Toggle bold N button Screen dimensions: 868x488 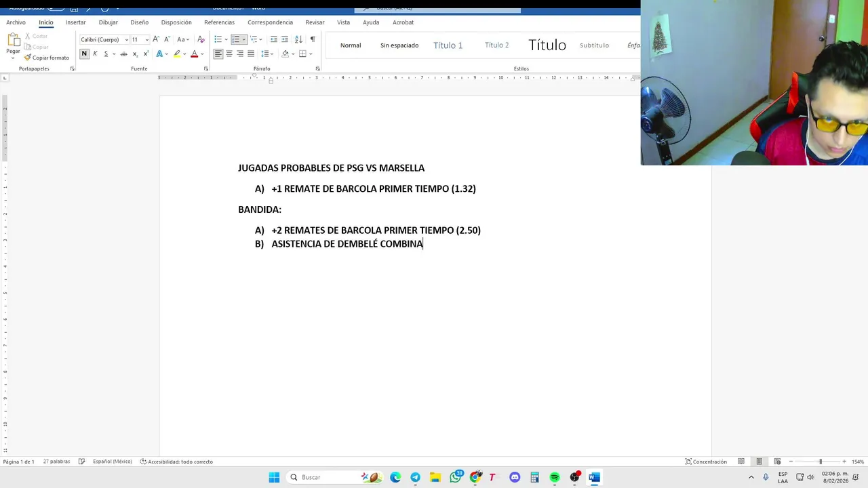pyautogui.click(x=84, y=54)
